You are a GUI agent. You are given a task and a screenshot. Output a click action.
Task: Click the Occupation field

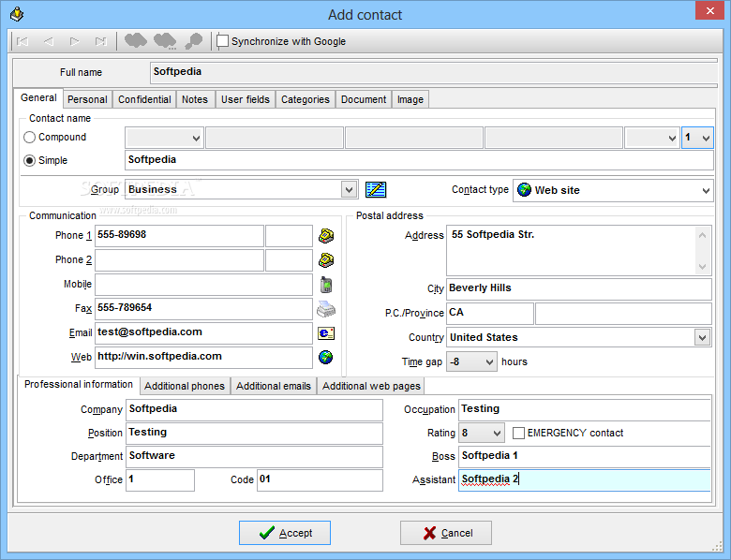[x=585, y=409]
